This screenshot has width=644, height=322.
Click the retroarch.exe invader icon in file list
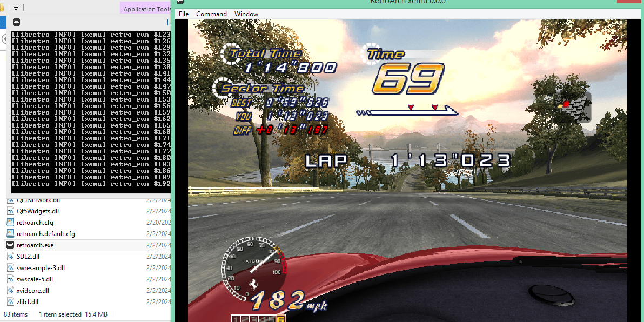tap(10, 245)
